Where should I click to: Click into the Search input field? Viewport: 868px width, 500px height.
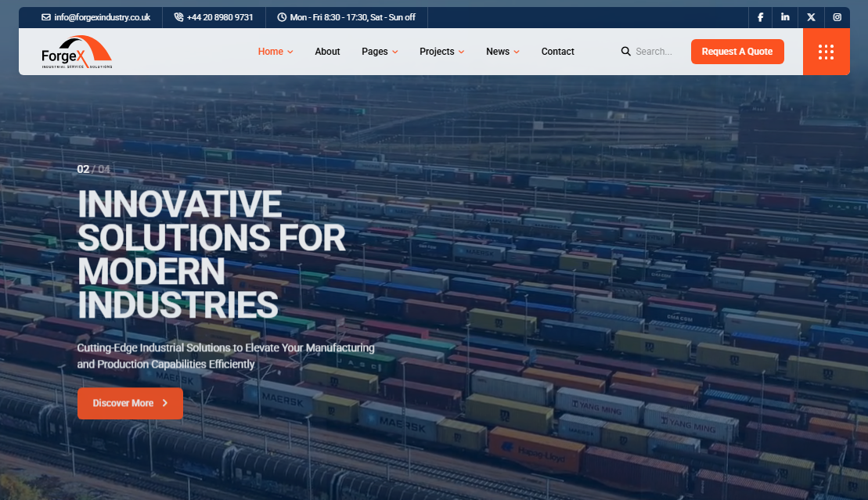tap(656, 52)
